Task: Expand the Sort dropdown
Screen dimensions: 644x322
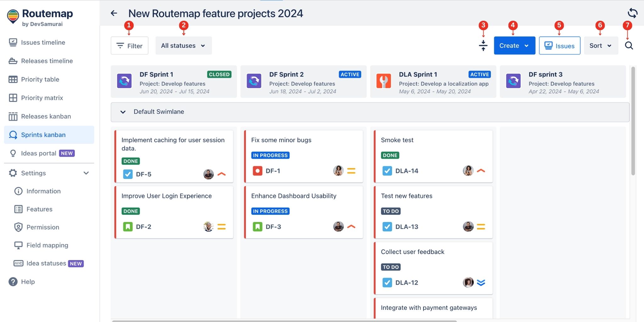Action: 600,45
